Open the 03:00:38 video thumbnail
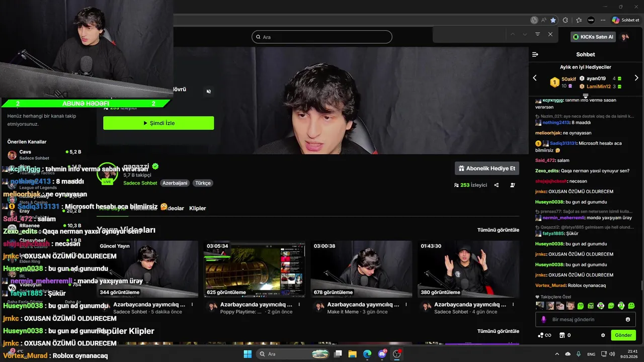644x362 pixels. pos(361,269)
